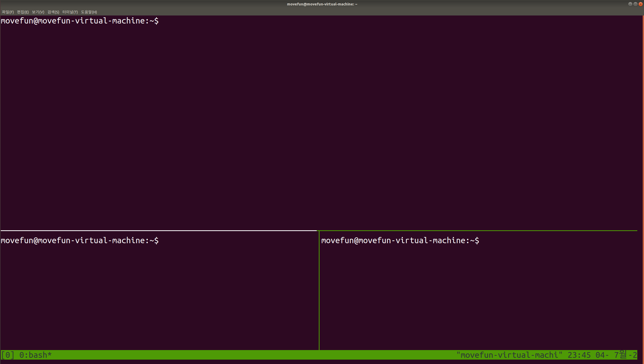Click the green horizontal pane border on right
Viewport: 644px width, 364px height.
(x=478, y=230)
